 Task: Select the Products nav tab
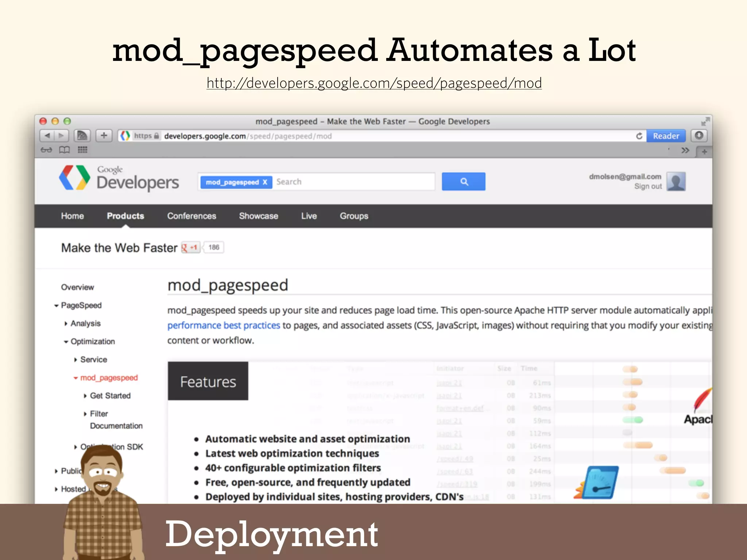click(125, 216)
